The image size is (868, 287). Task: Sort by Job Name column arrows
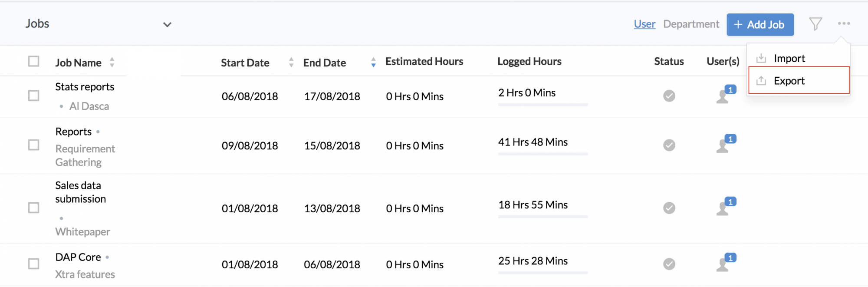point(112,62)
